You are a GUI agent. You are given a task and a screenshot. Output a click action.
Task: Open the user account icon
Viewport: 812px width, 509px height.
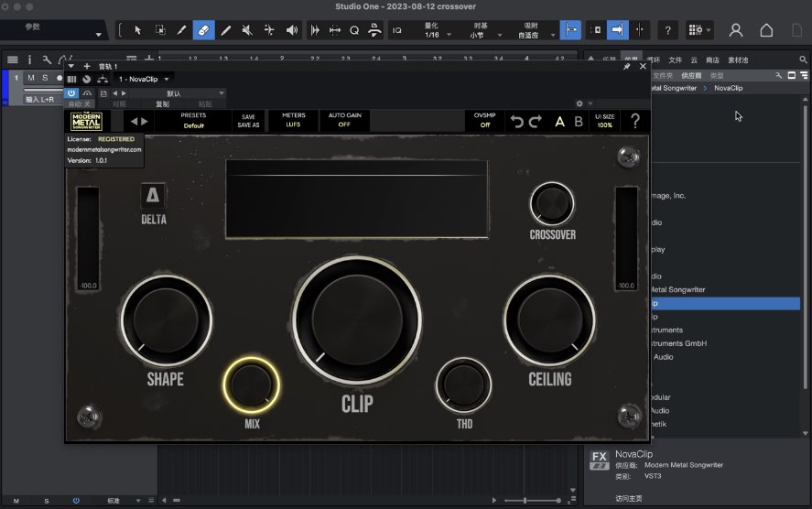coord(736,30)
